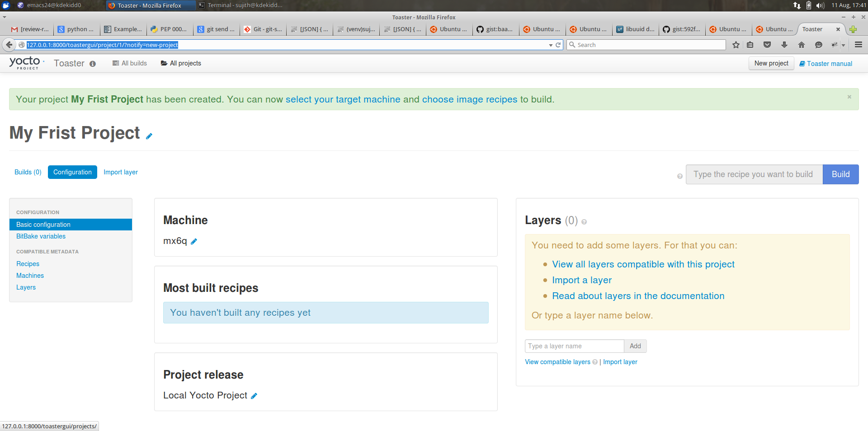
Task: Switch to the libuuid d... browser tab
Action: pyautogui.click(x=635, y=29)
